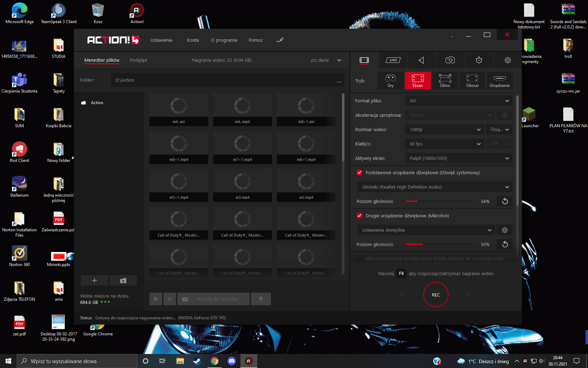
Task: Open the audio recording speaker tab
Action: [421, 60]
